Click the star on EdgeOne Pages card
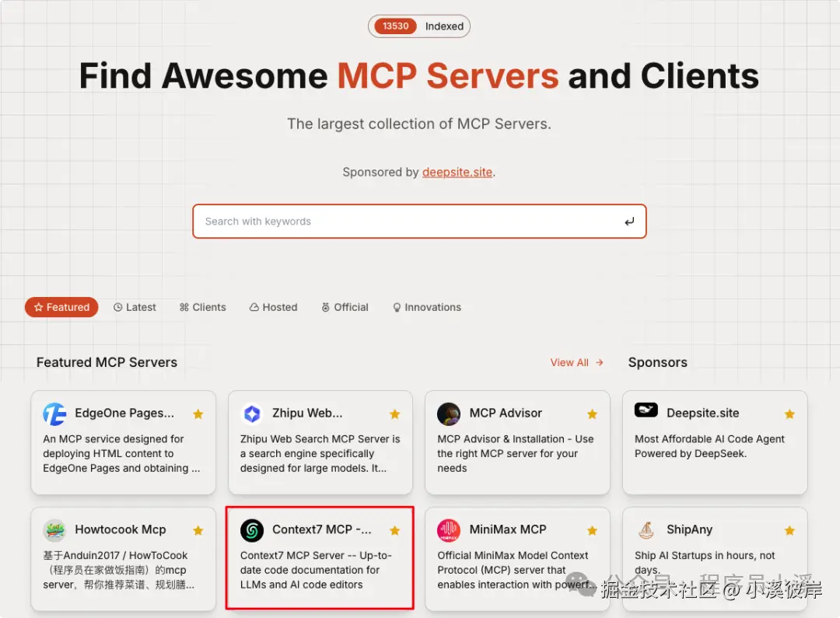The height and width of the screenshot is (618, 840). pyautogui.click(x=198, y=414)
